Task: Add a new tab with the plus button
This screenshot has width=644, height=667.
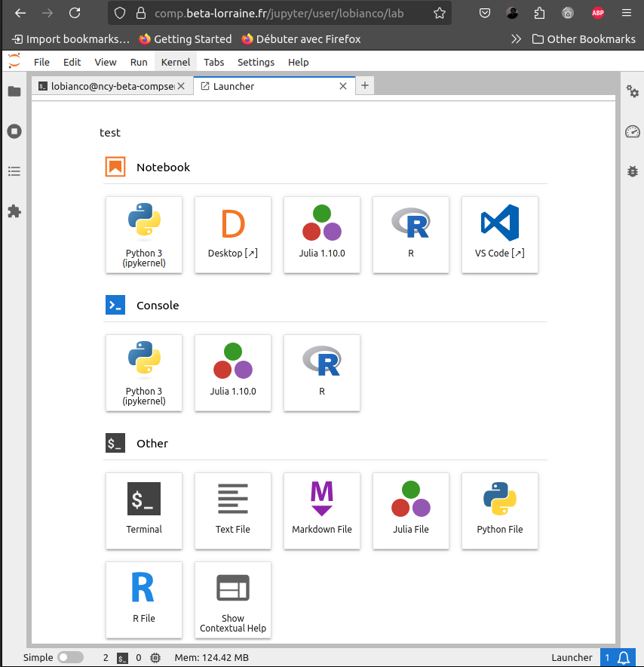Action: tap(365, 85)
